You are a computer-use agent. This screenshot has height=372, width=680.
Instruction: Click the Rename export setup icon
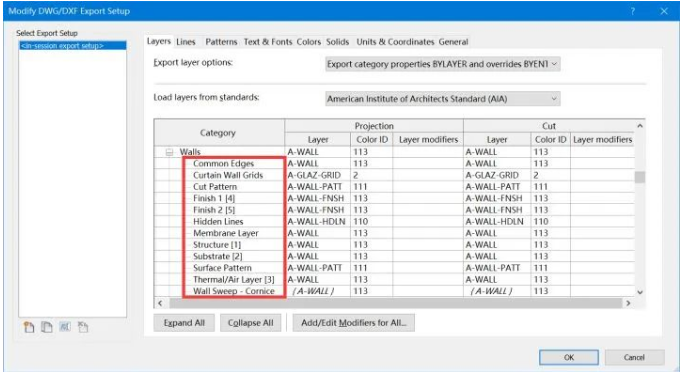click(x=65, y=327)
